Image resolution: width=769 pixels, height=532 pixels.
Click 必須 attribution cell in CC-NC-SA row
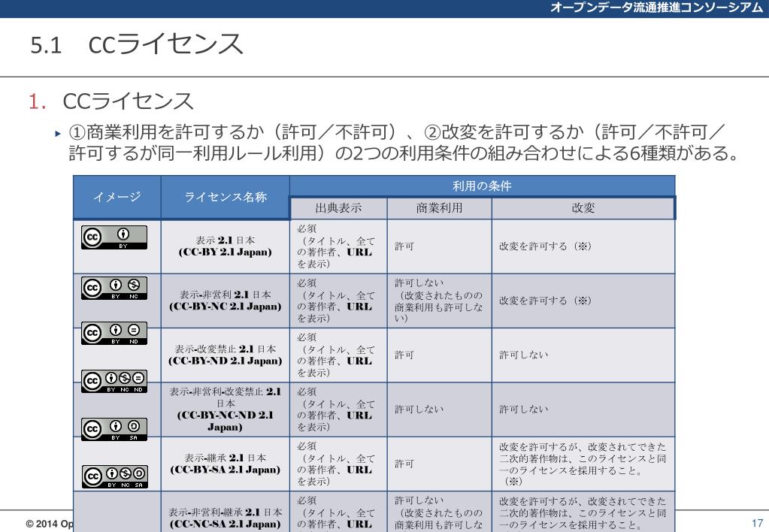tap(338, 512)
